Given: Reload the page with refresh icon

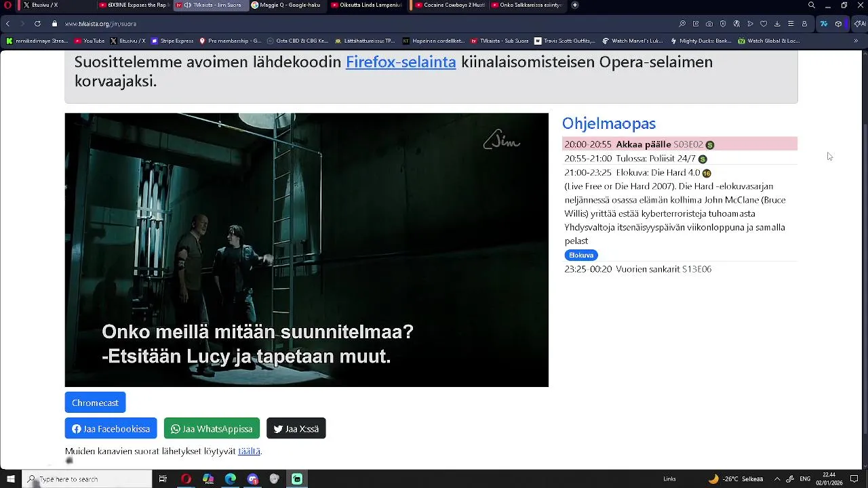Looking at the screenshot, I should pyautogui.click(x=37, y=24).
